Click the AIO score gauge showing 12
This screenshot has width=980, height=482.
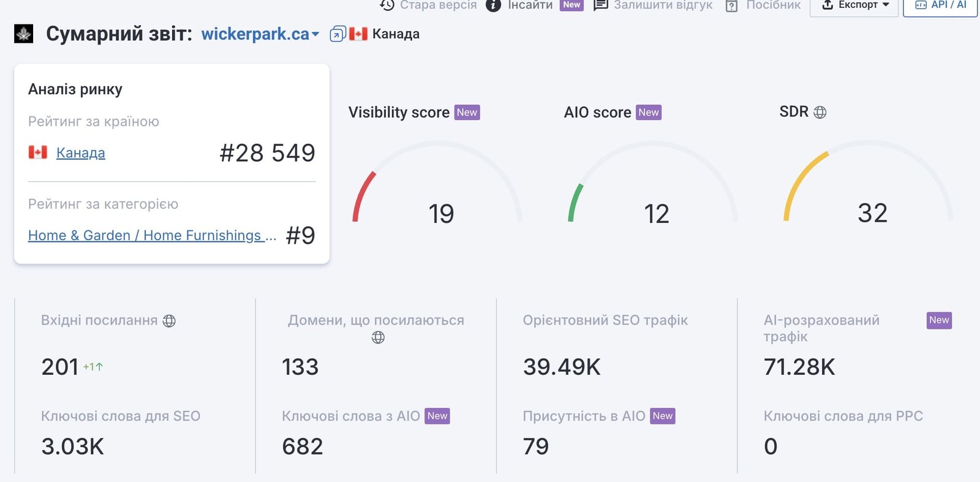click(x=652, y=183)
